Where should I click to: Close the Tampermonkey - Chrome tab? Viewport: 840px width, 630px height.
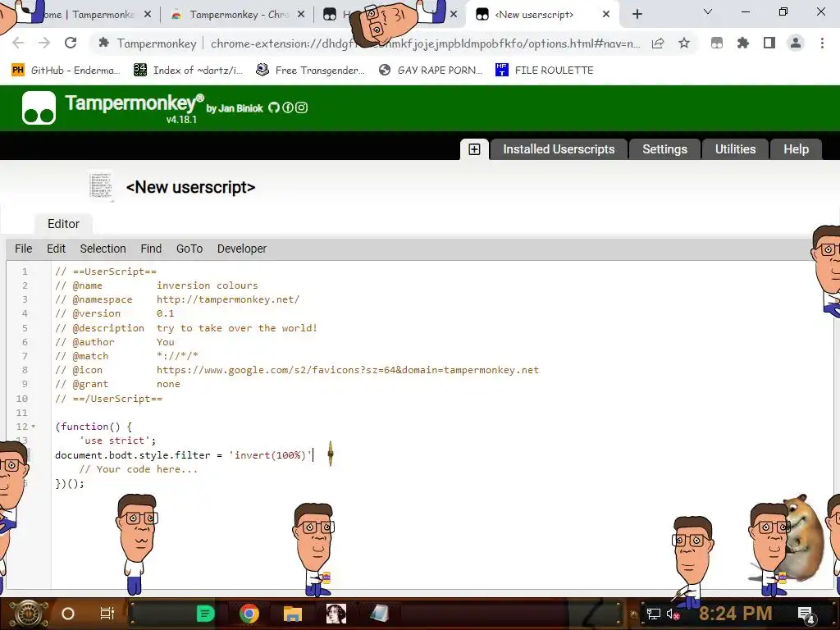pos(301,15)
